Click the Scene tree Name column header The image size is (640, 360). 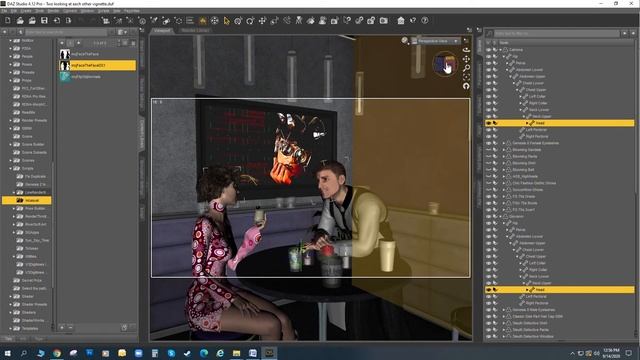pyautogui.click(x=504, y=42)
